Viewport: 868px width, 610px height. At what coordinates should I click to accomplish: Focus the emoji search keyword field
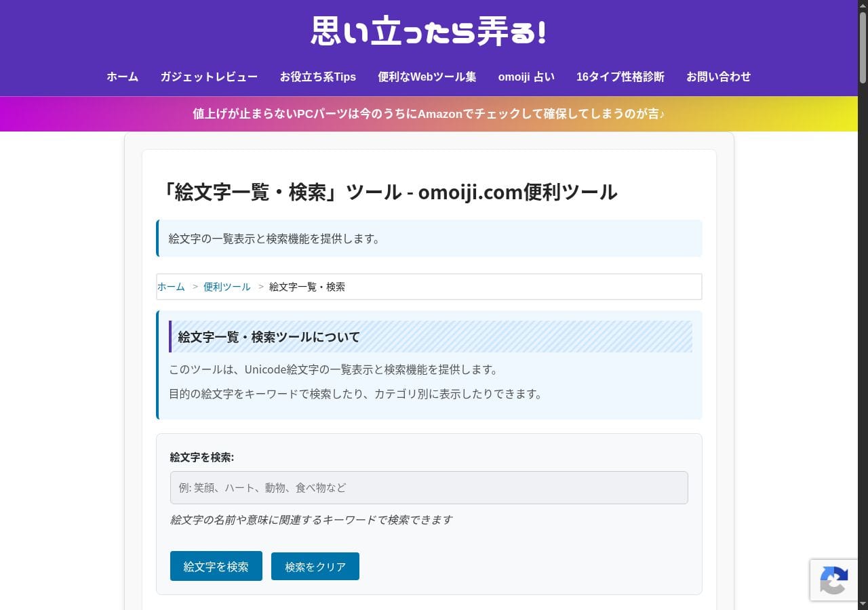pyautogui.click(x=429, y=487)
